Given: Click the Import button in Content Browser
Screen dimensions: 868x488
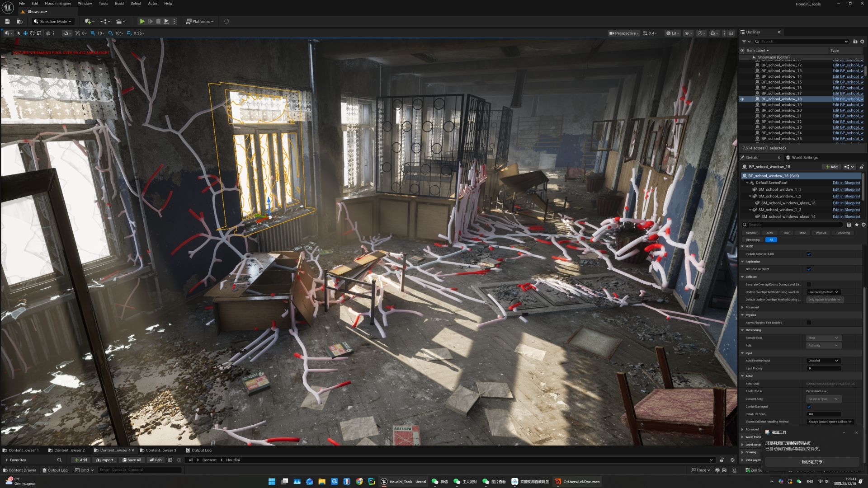Looking at the screenshot, I should [104, 460].
